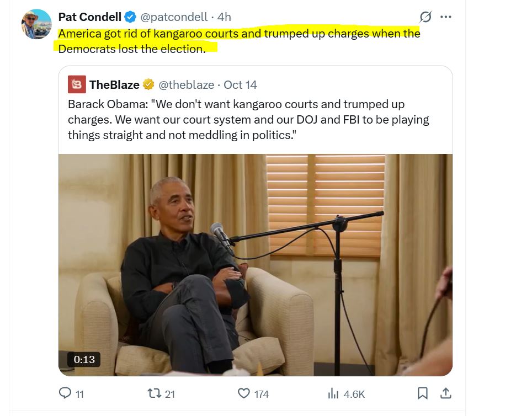Open quoted tweet text about kangaroo courts
The width and height of the screenshot is (532, 416).
248,120
